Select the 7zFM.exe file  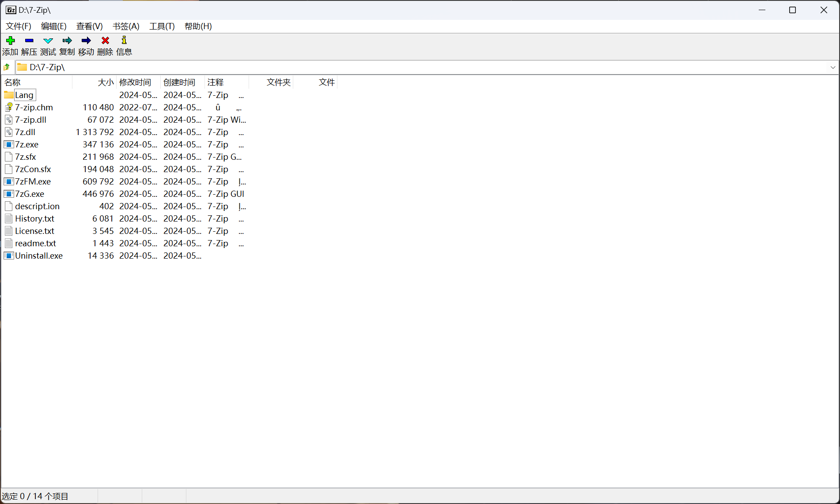point(33,181)
